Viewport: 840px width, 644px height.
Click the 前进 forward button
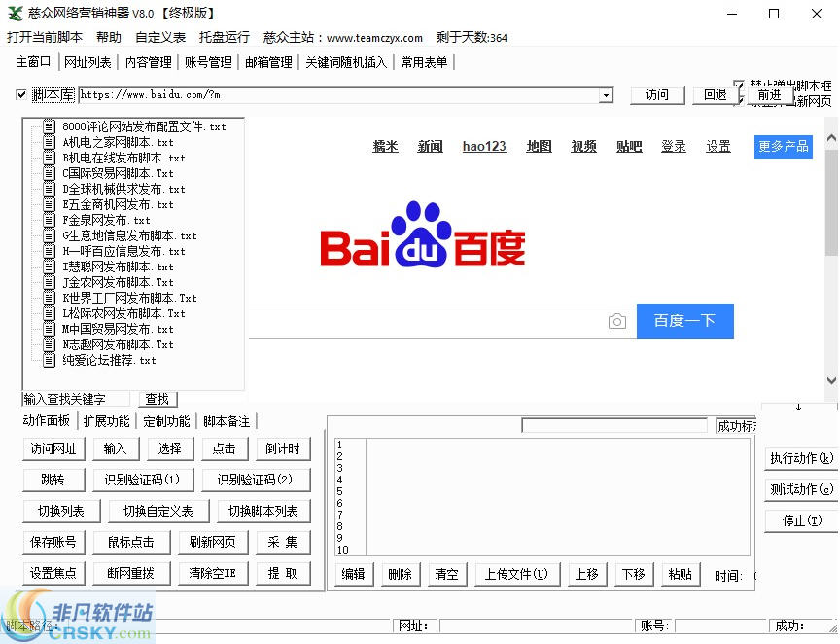[x=769, y=95]
